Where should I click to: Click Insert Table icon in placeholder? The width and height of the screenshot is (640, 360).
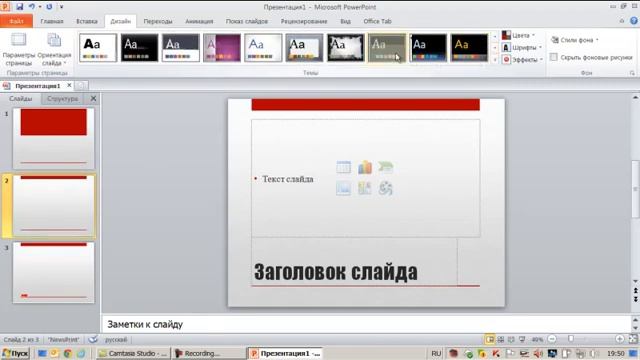[343, 167]
